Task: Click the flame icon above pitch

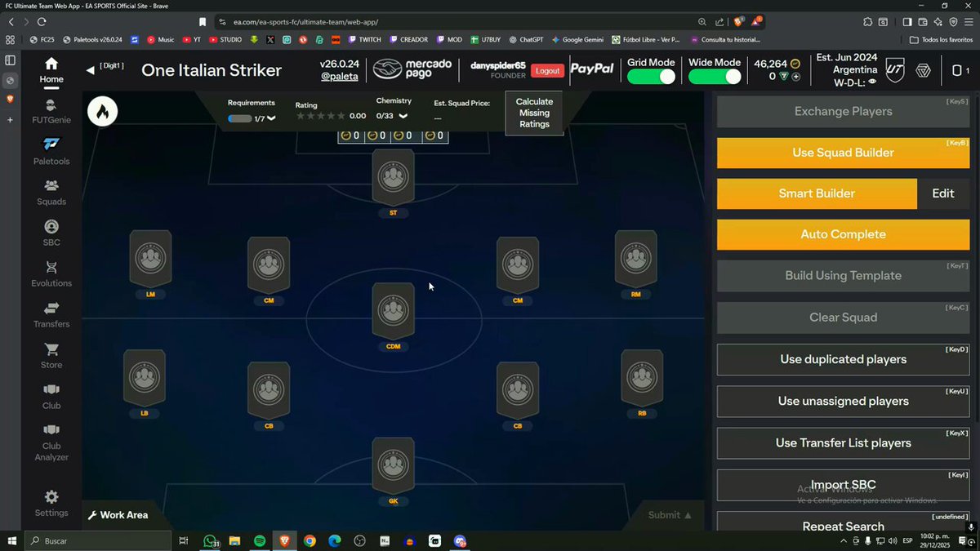Action: point(102,111)
